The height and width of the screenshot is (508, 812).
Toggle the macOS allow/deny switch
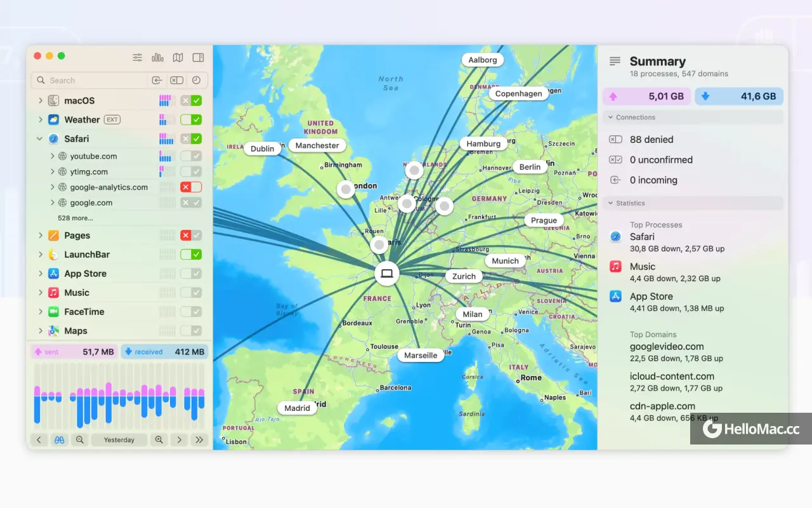click(x=191, y=100)
